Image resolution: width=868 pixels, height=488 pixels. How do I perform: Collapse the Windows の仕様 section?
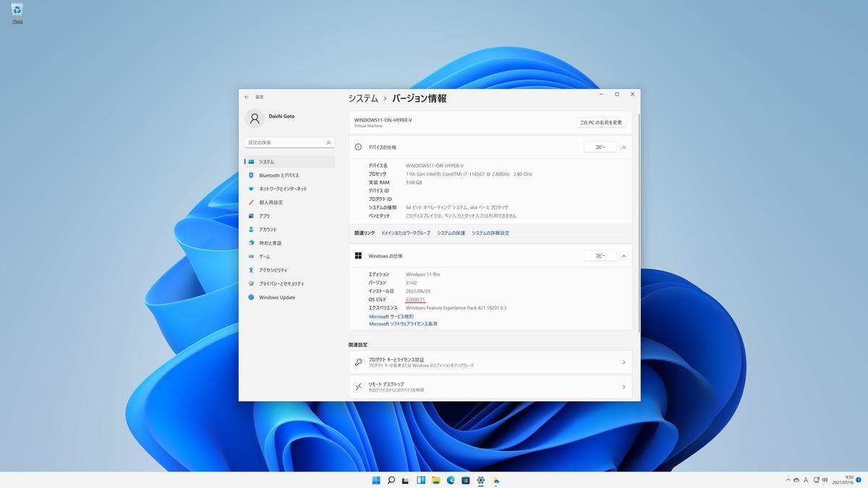(x=624, y=256)
